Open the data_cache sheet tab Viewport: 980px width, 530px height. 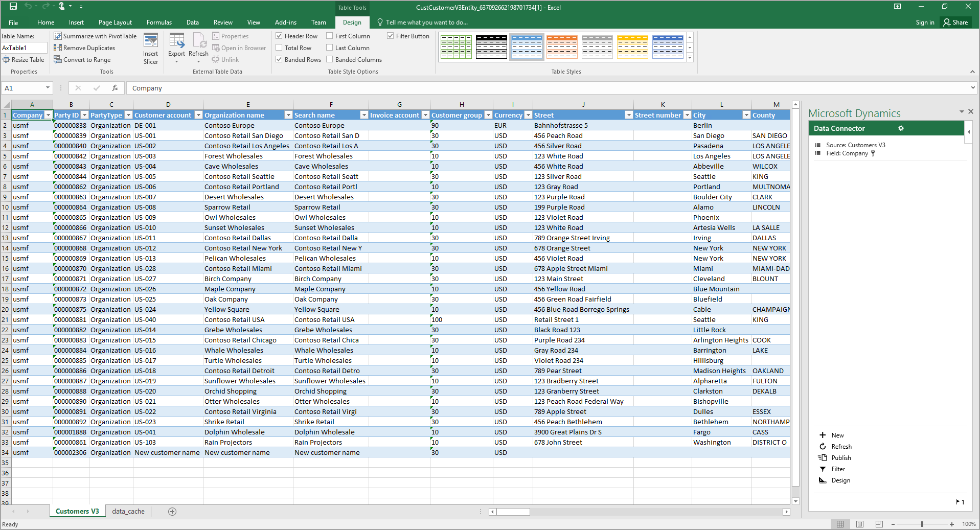point(128,511)
